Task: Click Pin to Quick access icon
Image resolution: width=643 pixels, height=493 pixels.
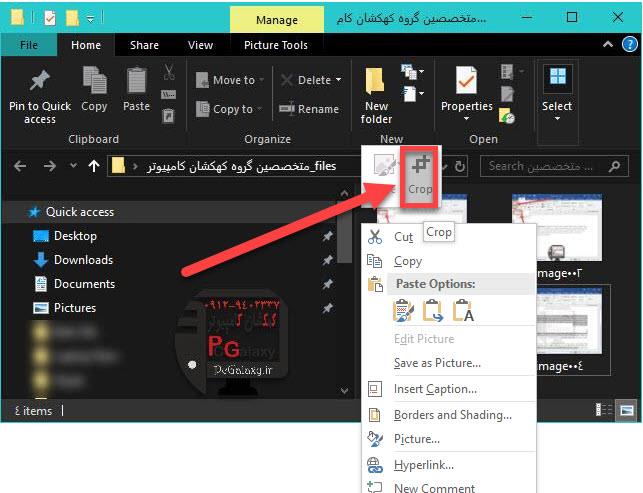Action: (40, 80)
